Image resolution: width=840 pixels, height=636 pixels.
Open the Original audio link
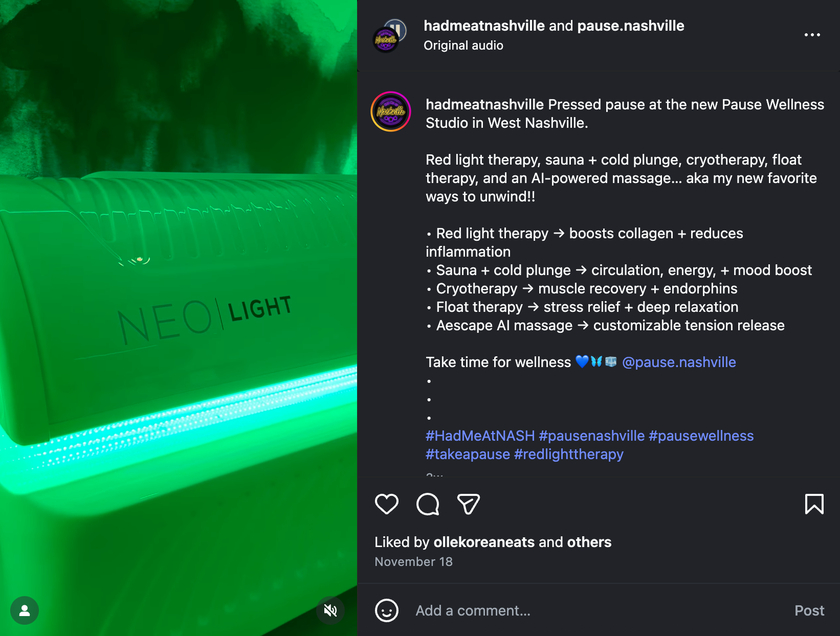pyautogui.click(x=463, y=46)
